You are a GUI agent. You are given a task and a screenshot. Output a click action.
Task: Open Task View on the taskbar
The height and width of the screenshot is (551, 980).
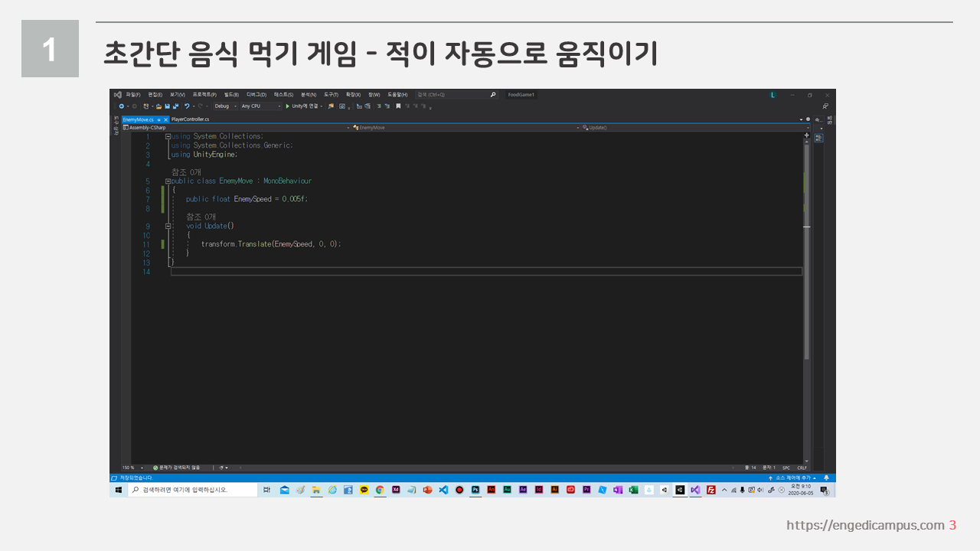tap(266, 489)
